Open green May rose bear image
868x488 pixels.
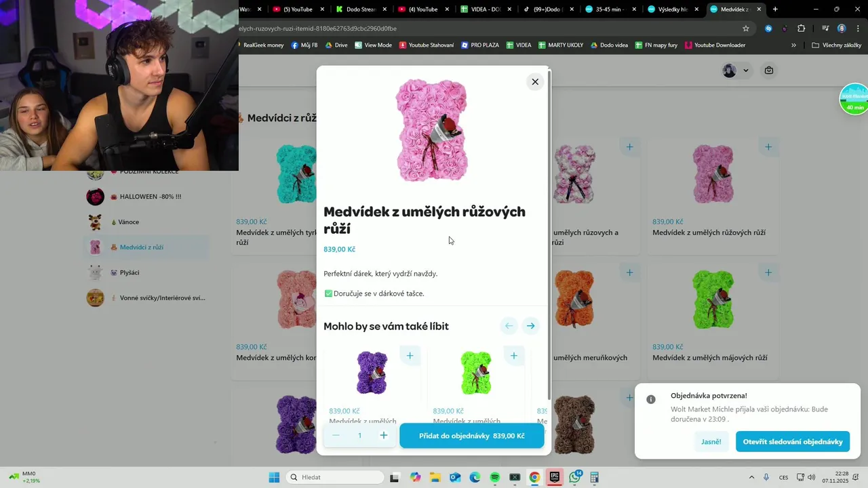[713, 300]
